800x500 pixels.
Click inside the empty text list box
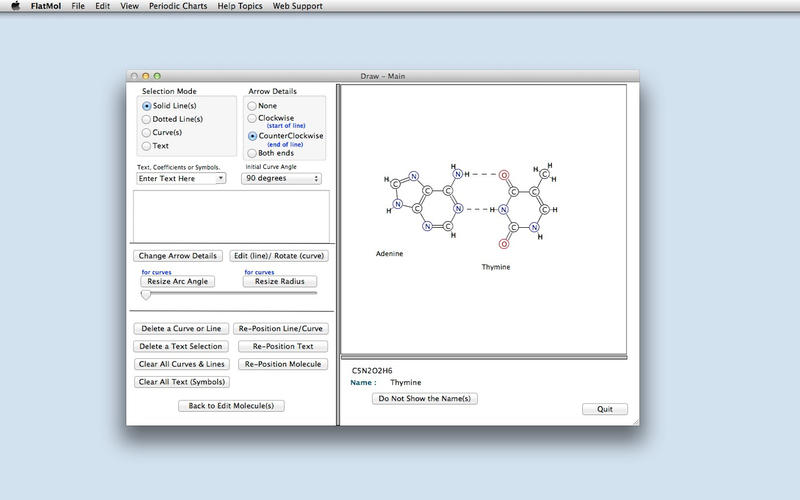[x=231, y=215]
